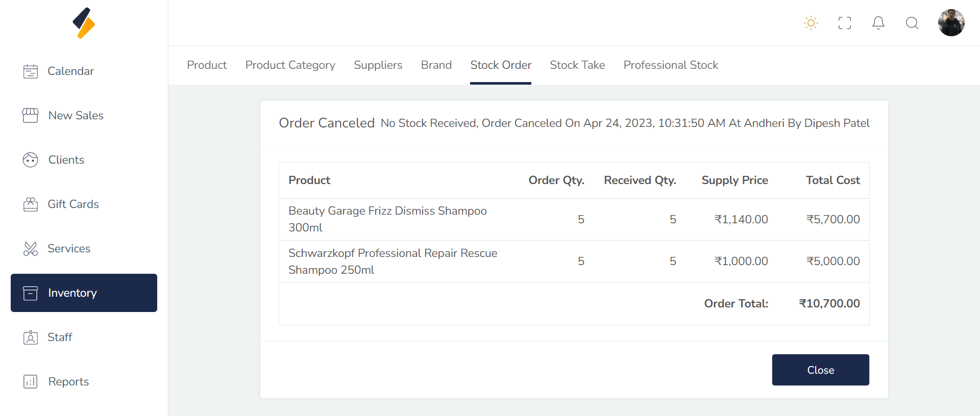Open the Stock Take tab
Screen dimensions: 980x416
click(x=577, y=65)
